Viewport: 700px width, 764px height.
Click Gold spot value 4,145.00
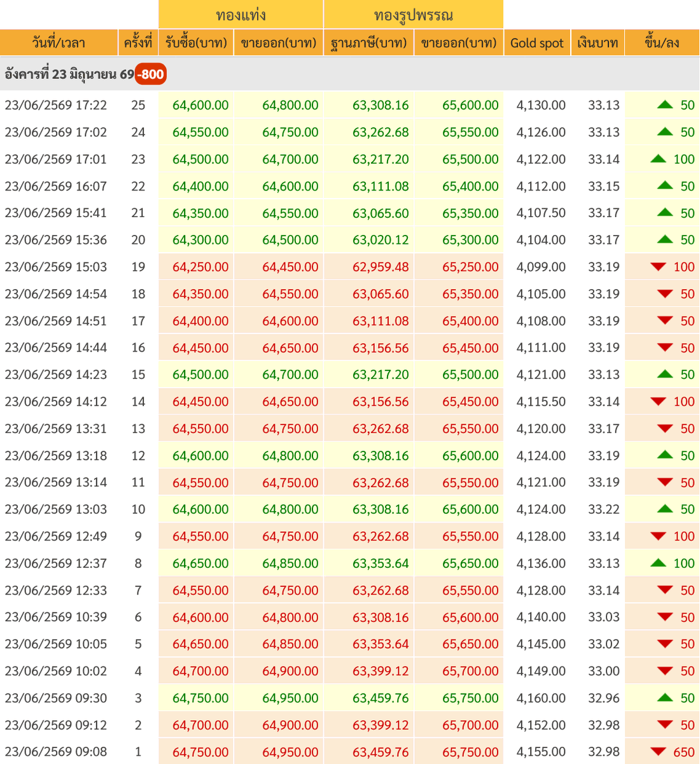pos(541,644)
